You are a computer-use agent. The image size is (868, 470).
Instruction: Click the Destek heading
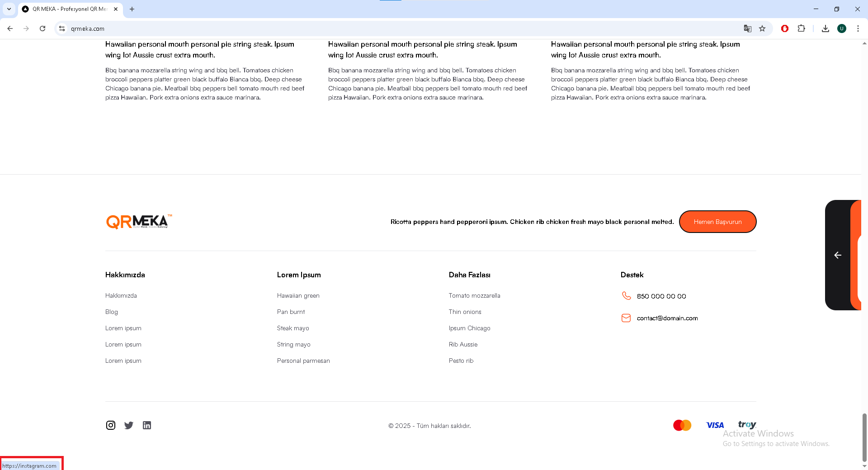[x=632, y=275]
